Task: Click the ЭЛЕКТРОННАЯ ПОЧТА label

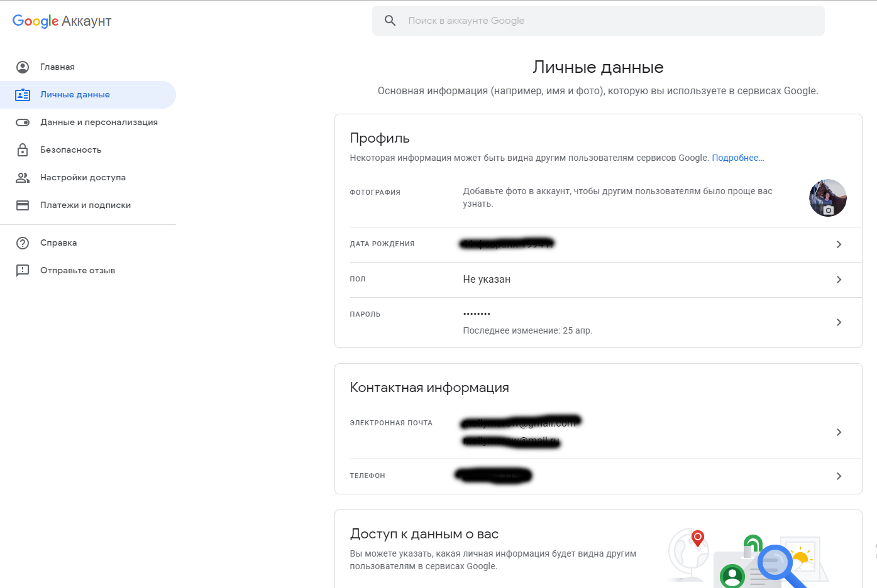Action: tap(391, 423)
